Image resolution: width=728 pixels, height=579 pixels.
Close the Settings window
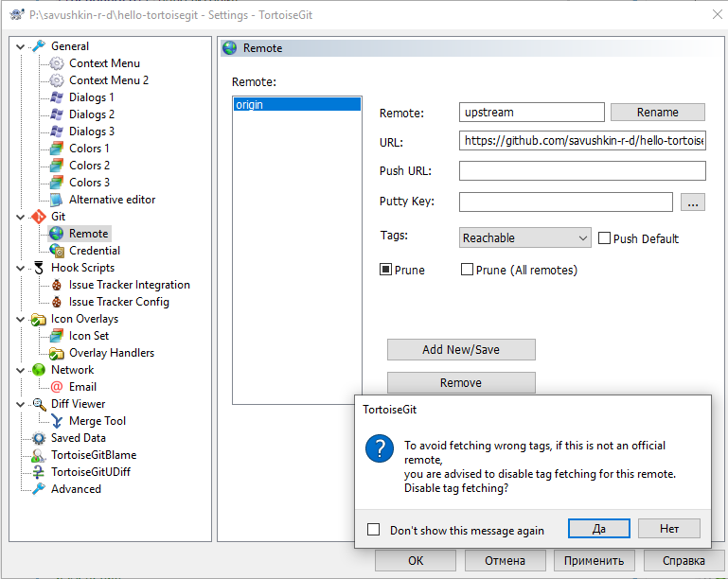pyautogui.click(x=718, y=14)
